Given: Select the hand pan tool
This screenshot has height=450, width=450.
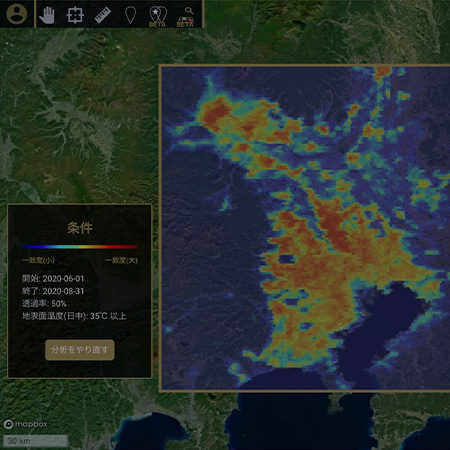Looking at the screenshot, I should click(x=47, y=15).
